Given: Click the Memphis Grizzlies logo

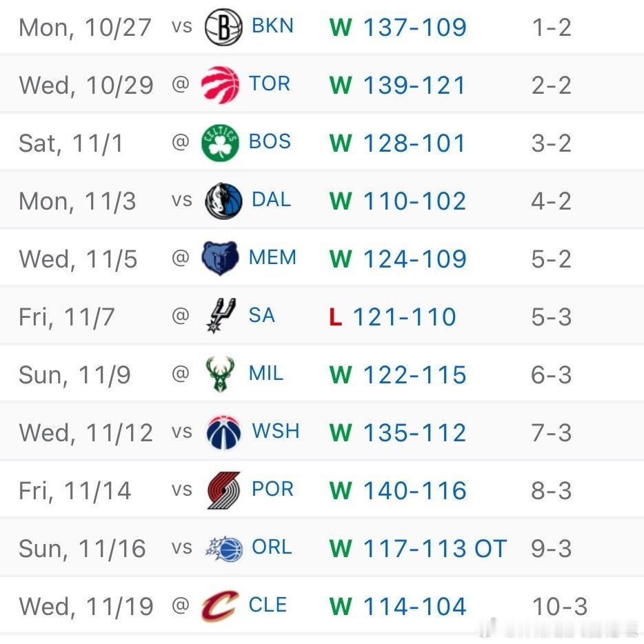Looking at the screenshot, I should pyautogui.click(x=221, y=259).
